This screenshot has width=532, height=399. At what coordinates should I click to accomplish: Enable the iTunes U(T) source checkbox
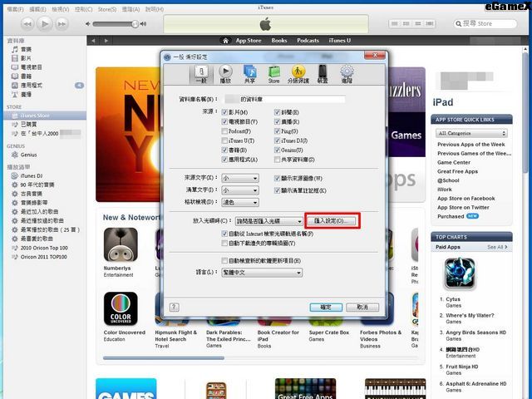[224, 140]
